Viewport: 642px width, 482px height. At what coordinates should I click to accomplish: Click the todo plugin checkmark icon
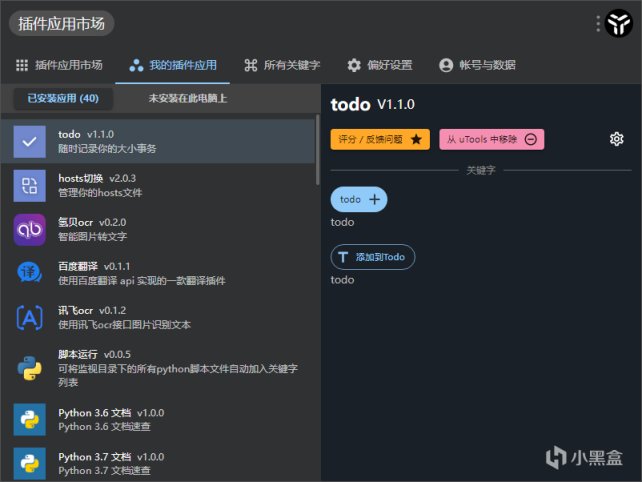tap(29, 142)
